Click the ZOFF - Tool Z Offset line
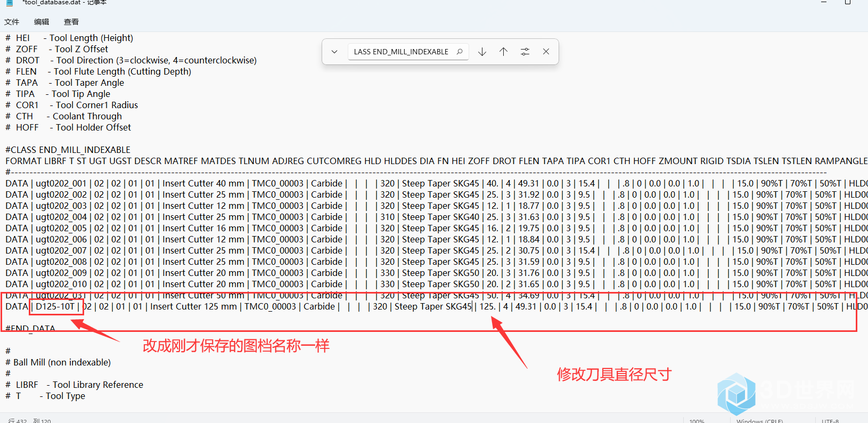The image size is (868, 423). (56, 49)
